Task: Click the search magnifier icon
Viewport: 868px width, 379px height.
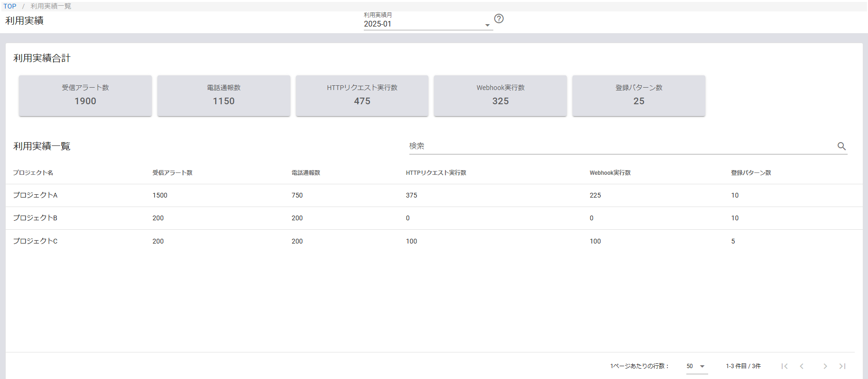Action: [841, 146]
